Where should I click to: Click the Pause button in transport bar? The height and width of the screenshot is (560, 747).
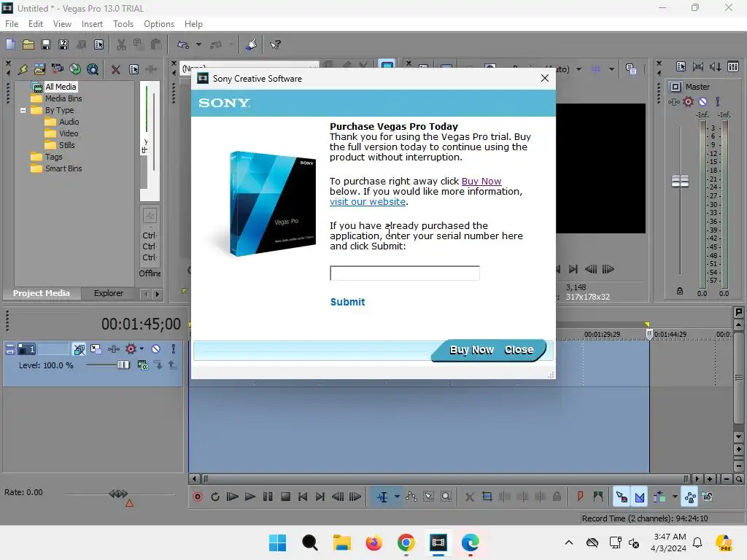[x=268, y=497]
